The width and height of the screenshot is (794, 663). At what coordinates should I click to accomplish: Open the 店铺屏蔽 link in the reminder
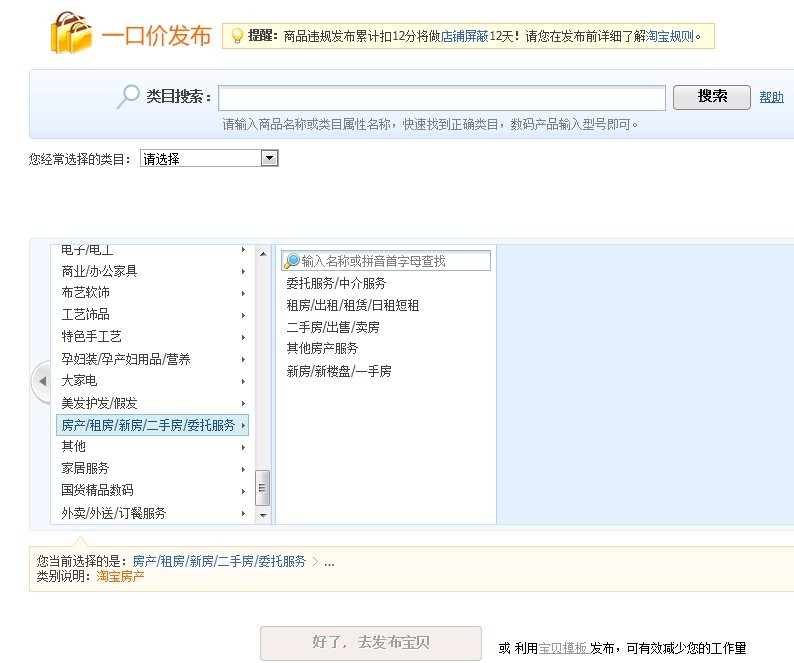click(x=464, y=36)
